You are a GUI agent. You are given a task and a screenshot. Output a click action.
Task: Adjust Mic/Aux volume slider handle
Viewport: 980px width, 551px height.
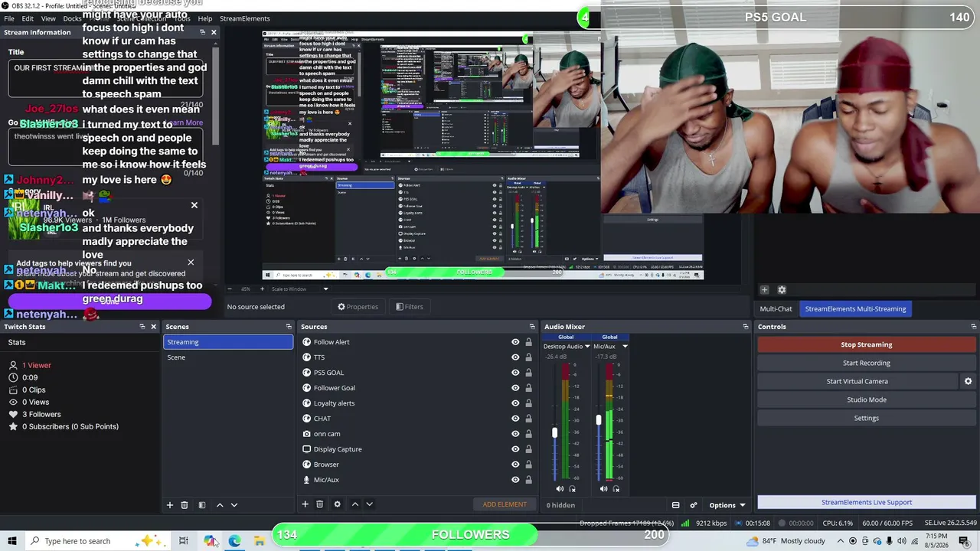[599, 420]
